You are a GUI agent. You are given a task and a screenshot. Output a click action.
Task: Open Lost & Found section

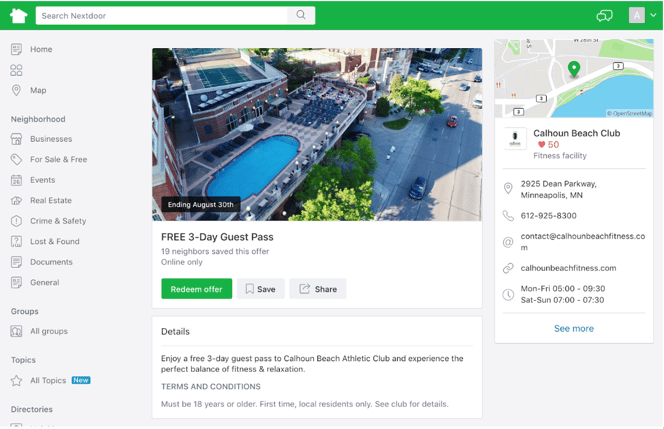(x=55, y=241)
